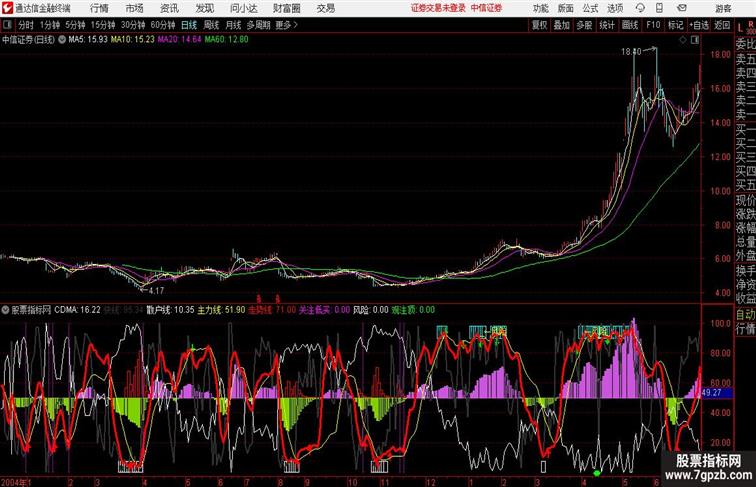Viewport: 756px width, 487px height.
Task: Click the 风险: 0.00 indicator label
Action: click(370, 310)
